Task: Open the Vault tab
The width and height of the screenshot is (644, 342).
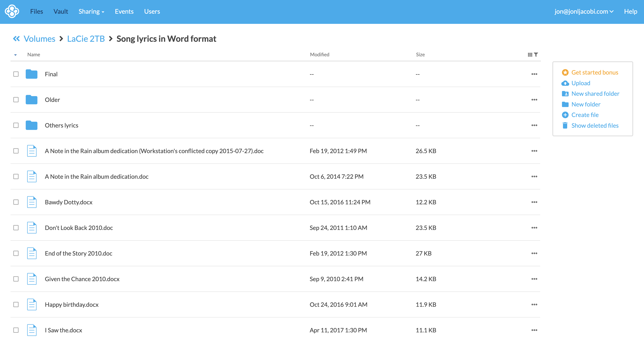Action: [61, 12]
